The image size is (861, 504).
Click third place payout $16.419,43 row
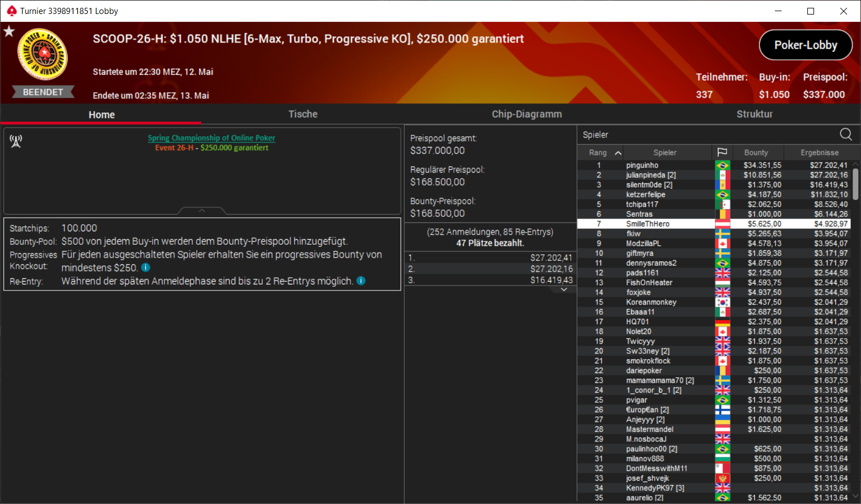[490, 280]
